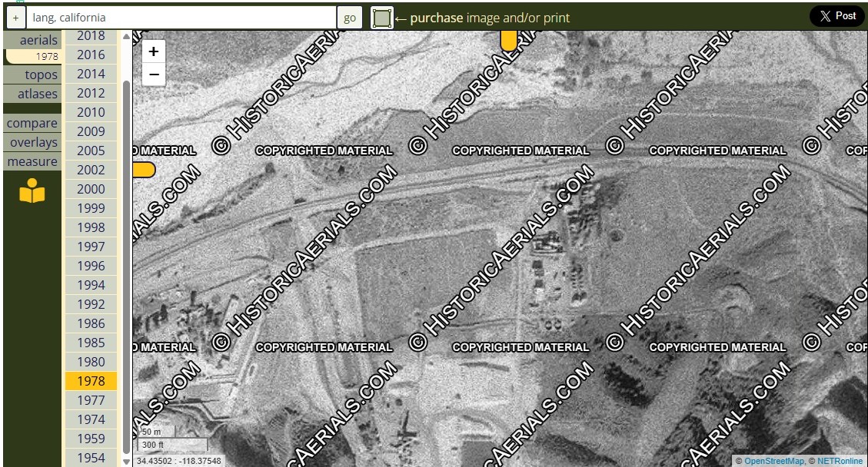Click the yellow marker at map top
This screenshot has width=868, height=467.
pos(508,41)
